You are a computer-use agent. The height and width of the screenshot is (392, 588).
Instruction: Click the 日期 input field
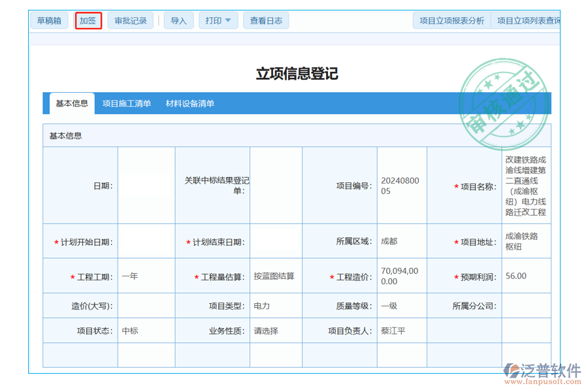click(146, 186)
